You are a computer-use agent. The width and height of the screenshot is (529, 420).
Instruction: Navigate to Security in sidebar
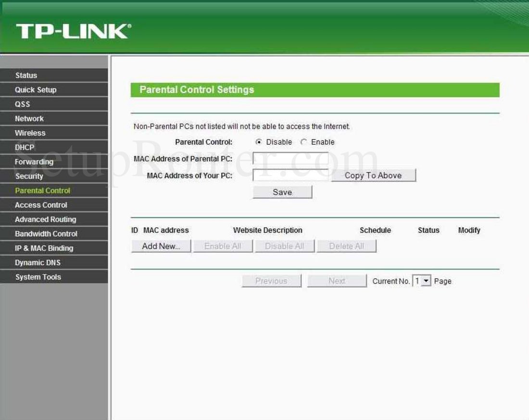pos(29,176)
